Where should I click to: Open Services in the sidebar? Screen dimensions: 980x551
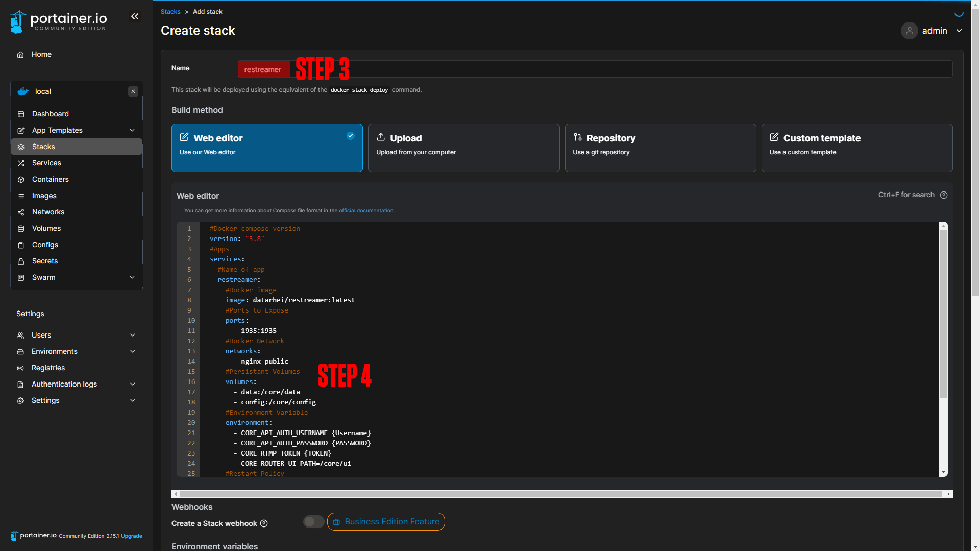point(77,163)
